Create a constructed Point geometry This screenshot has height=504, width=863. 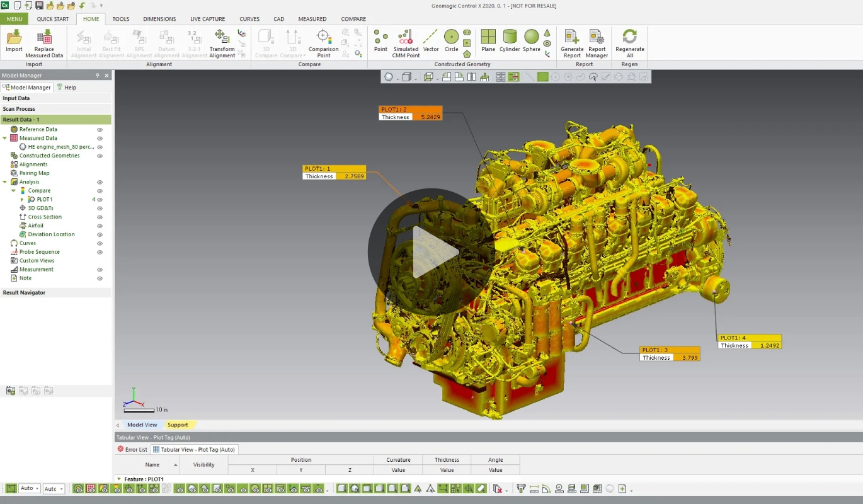380,41
